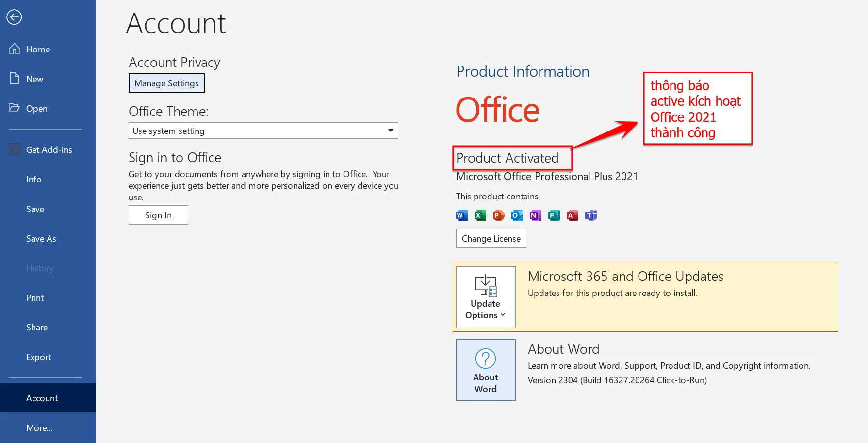Viewport: 868px width, 443px height.
Task: Choose Open from the sidebar
Action: pyautogui.click(x=36, y=109)
